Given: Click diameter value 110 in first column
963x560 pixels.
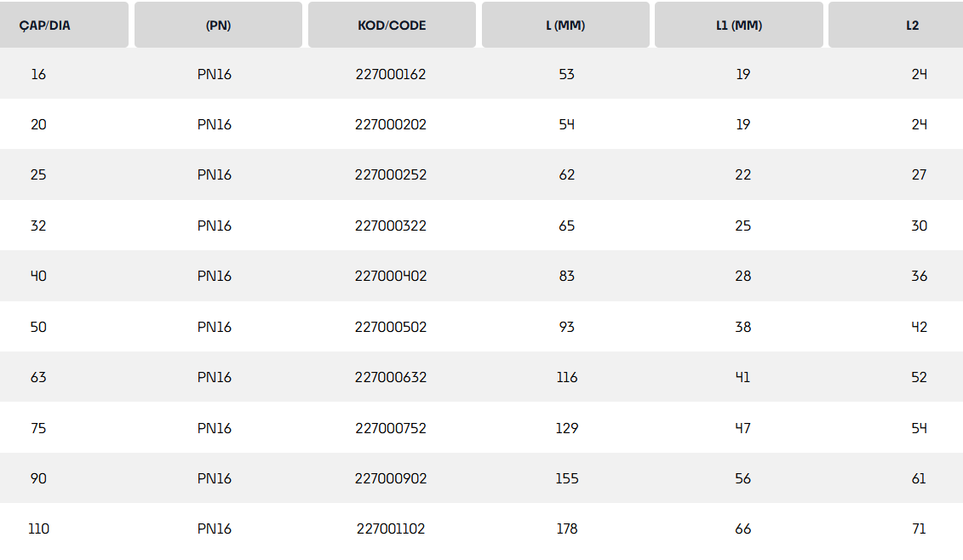Looking at the screenshot, I should coord(38,529).
